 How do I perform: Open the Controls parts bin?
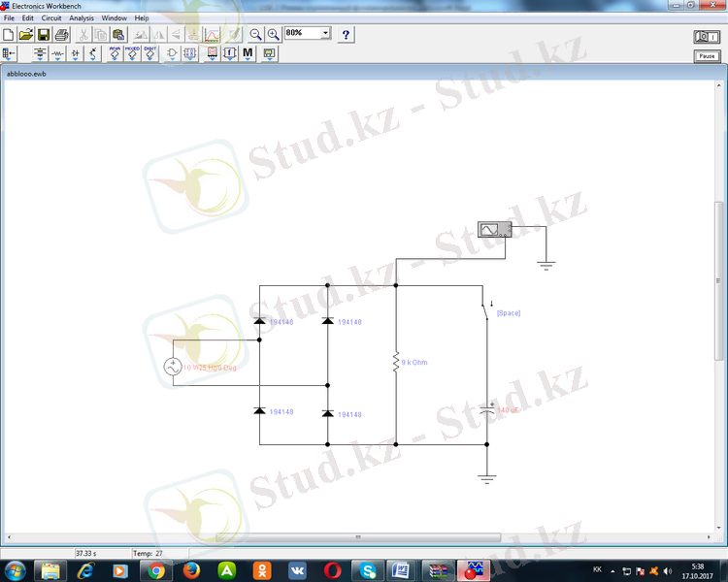tap(230, 54)
